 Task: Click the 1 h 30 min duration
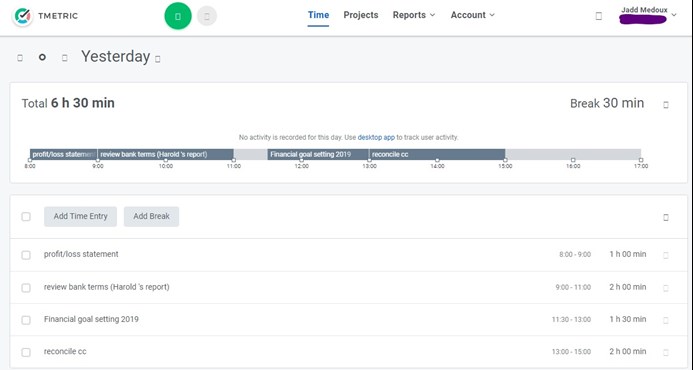pyautogui.click(x=628, y=319)
